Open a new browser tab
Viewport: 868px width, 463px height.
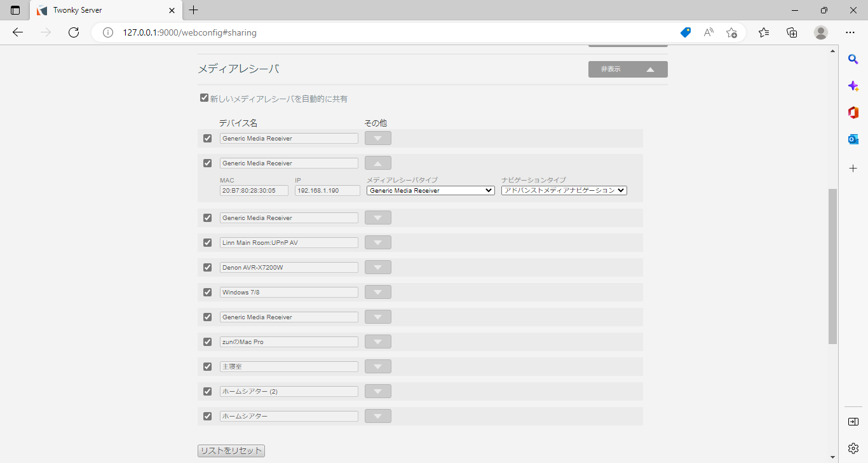pyautogui.click(x=194, y=10)
